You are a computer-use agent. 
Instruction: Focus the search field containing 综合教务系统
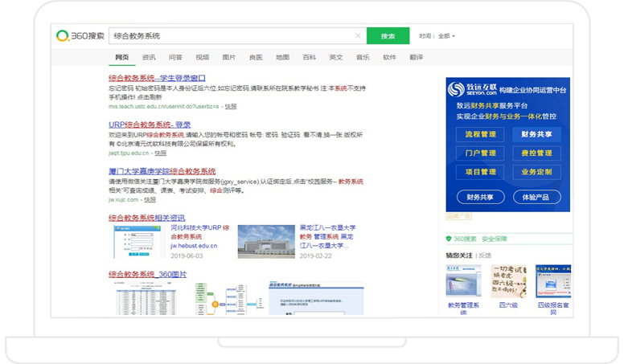click(x=237, y=36)
